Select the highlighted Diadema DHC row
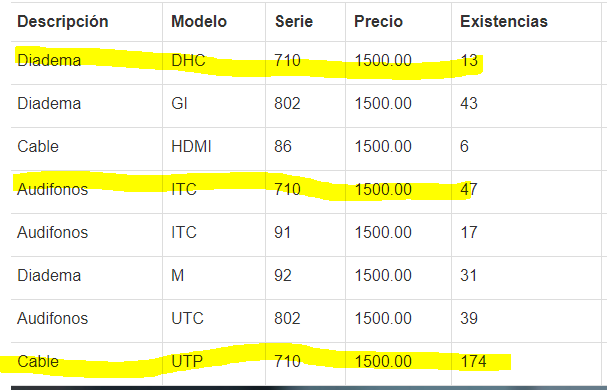 coord(306,63)
